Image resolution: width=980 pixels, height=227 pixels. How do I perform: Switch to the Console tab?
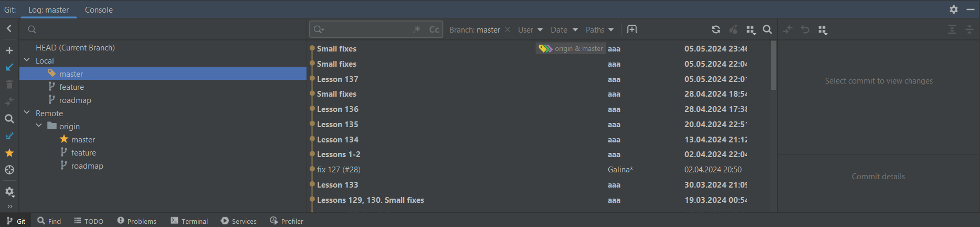pyautogui.click(x=99, y=9)
